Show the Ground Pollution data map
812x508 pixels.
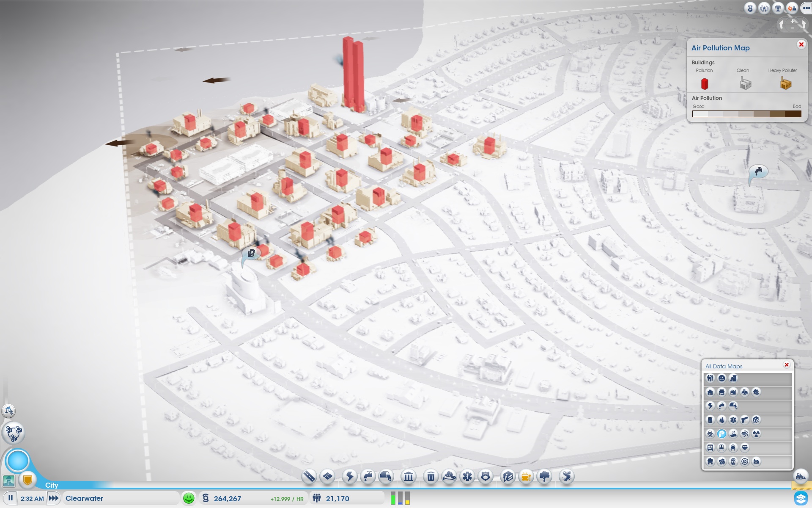point(733,434)
